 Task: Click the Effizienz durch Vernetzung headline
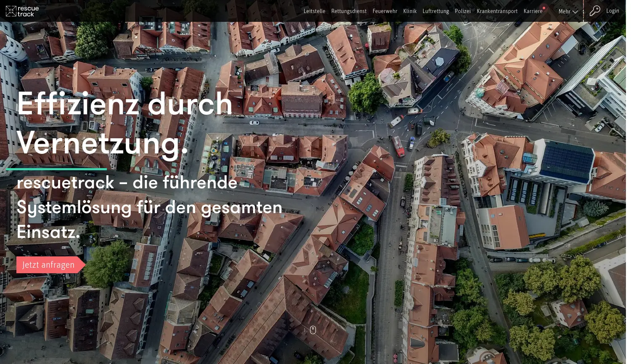(124, 123)
